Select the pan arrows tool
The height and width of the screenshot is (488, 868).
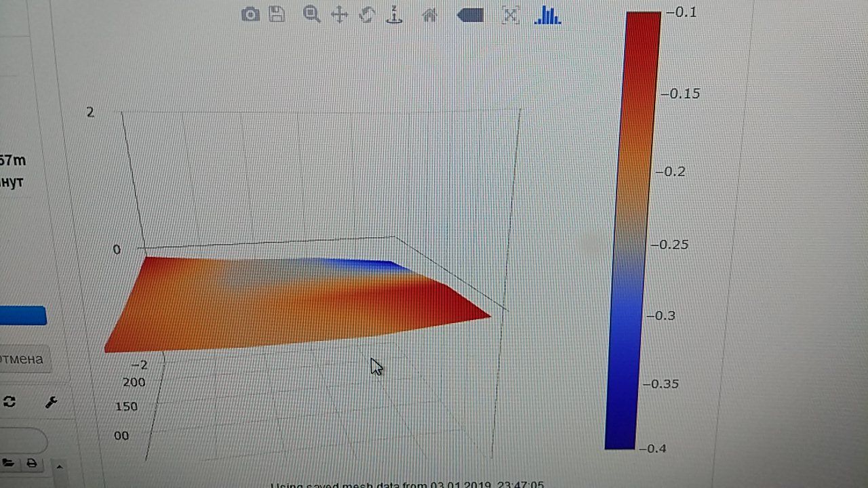[x=339, y=15]
